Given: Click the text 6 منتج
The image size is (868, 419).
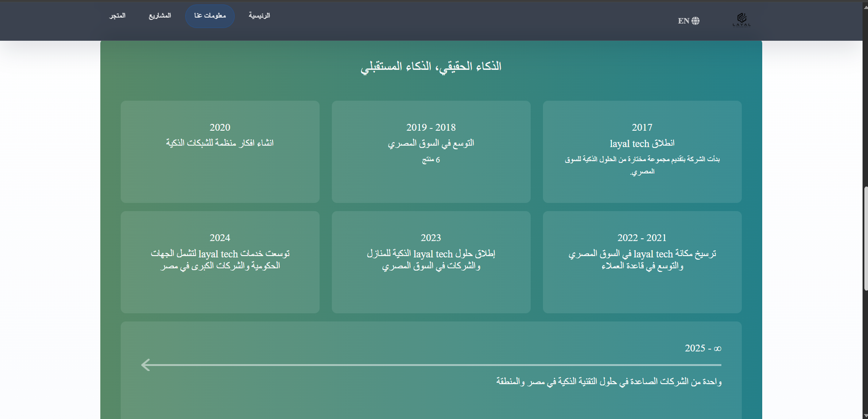Looking at the screenshot, I should (x=431, y=160).
